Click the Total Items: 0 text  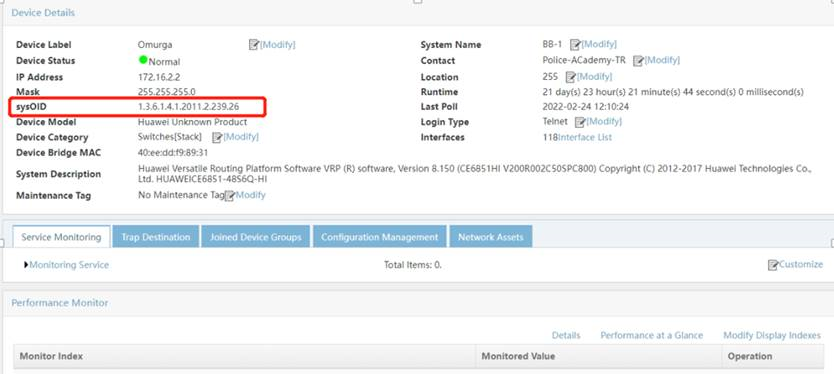[x=413, y=264]
